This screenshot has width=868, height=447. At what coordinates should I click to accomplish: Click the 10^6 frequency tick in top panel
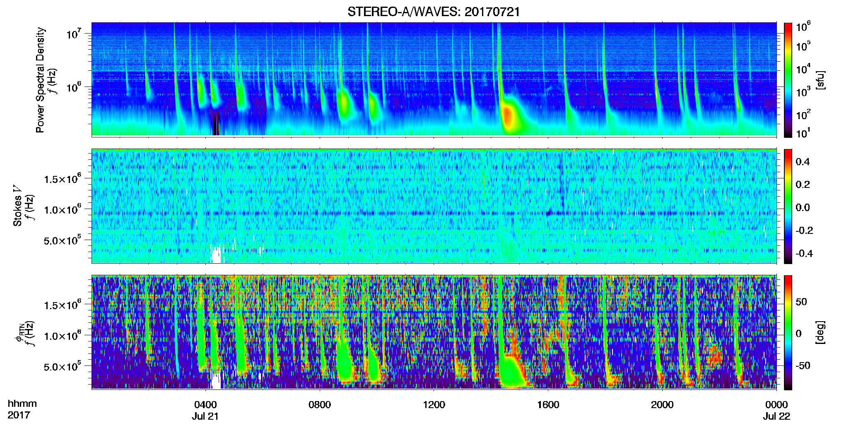pyautogui.click(x=74, y=87)
